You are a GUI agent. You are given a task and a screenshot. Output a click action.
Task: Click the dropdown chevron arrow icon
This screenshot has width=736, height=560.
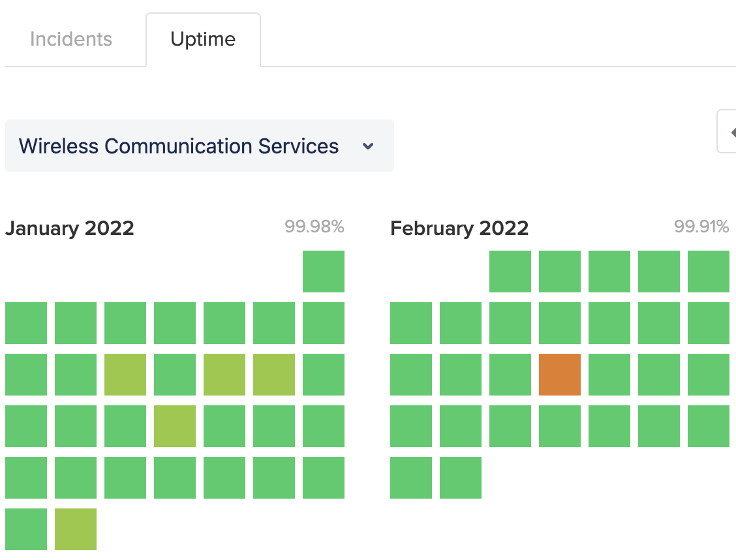pyautogui.click(x=368, y=146)
